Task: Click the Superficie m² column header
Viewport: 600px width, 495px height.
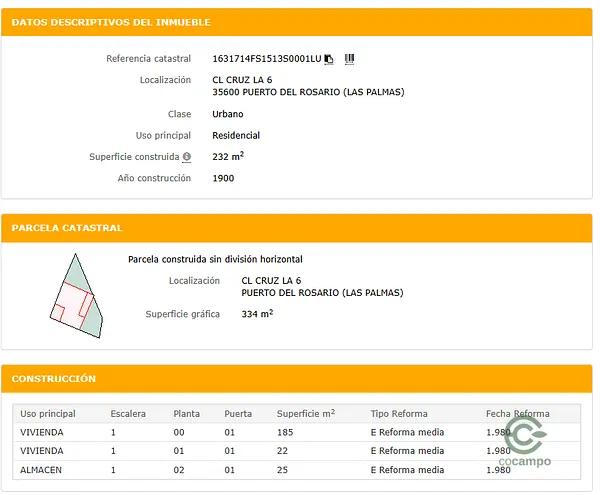Action: tap(305, 414)
